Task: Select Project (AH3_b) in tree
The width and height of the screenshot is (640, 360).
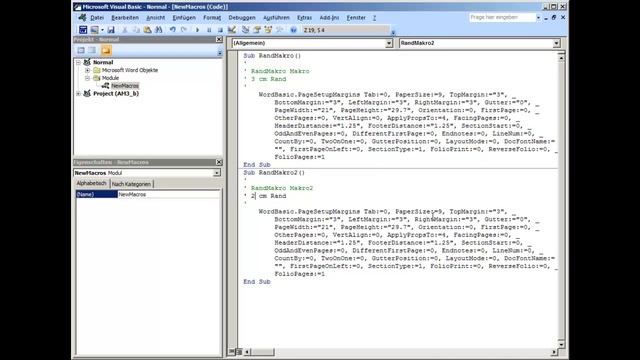Action: [116, 93]
